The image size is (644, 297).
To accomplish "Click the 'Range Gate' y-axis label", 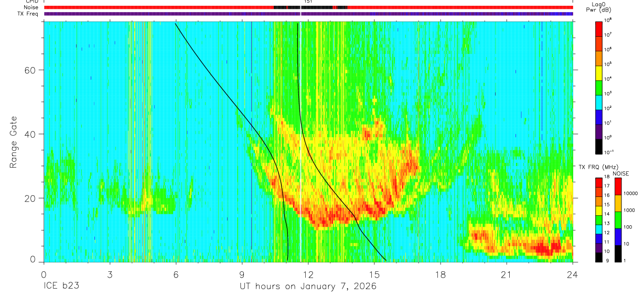I will point(14,142).
